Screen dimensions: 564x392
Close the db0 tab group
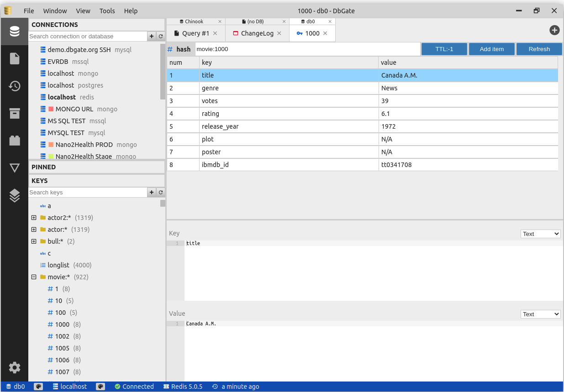(330, 21)
